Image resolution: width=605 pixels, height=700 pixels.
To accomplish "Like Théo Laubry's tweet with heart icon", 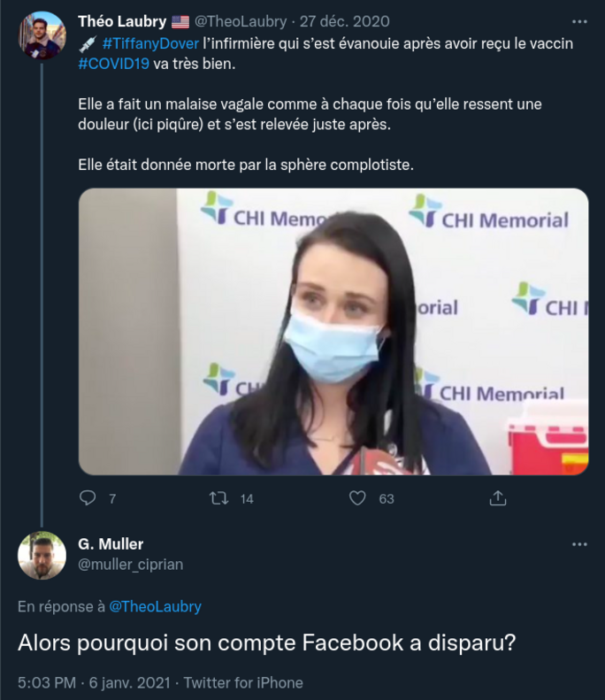I will [357, 498].
